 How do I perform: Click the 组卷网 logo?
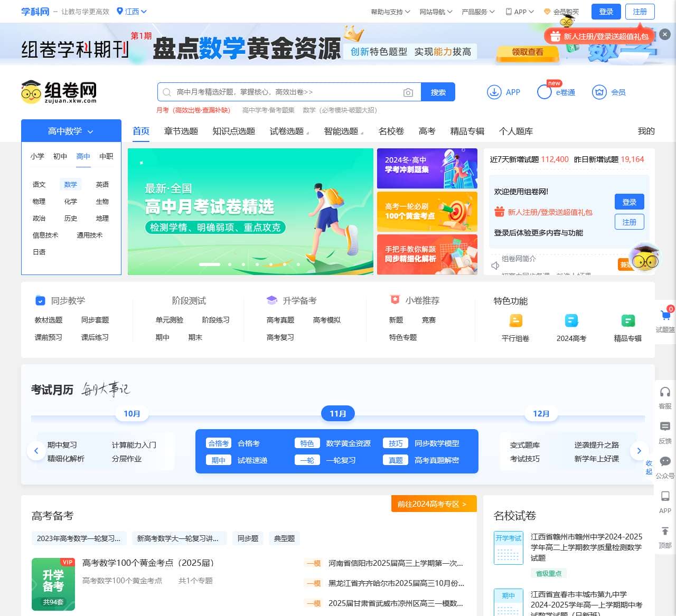tap(59, 92)
